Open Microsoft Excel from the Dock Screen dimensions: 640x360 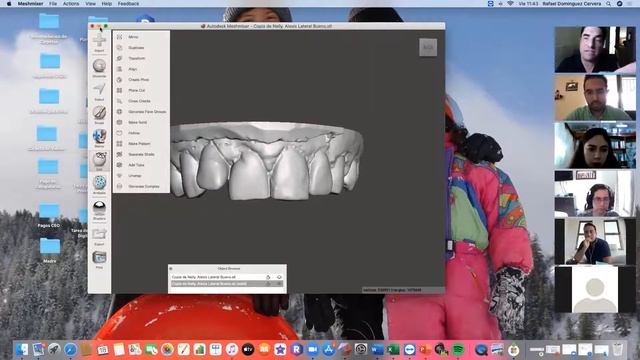393,349
